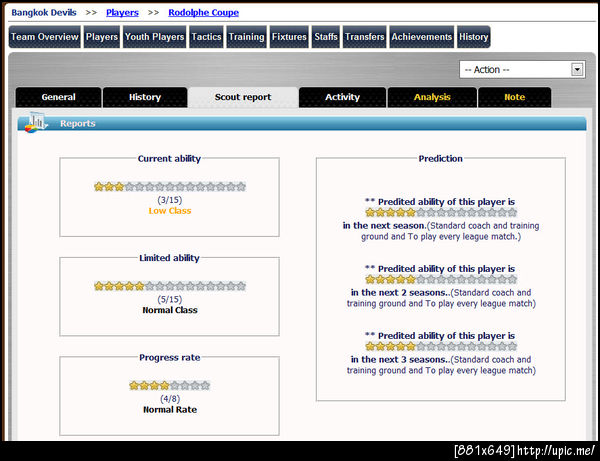The width and height of the screenshot is (600, 461).
Task: Click the (4/8) rating value
Action: 170,399
